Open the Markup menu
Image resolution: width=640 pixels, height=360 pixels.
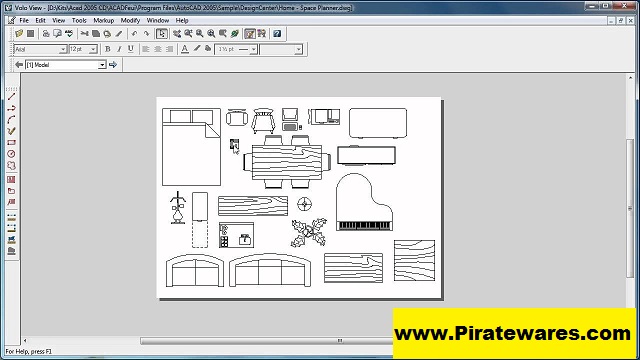[104, 20]
